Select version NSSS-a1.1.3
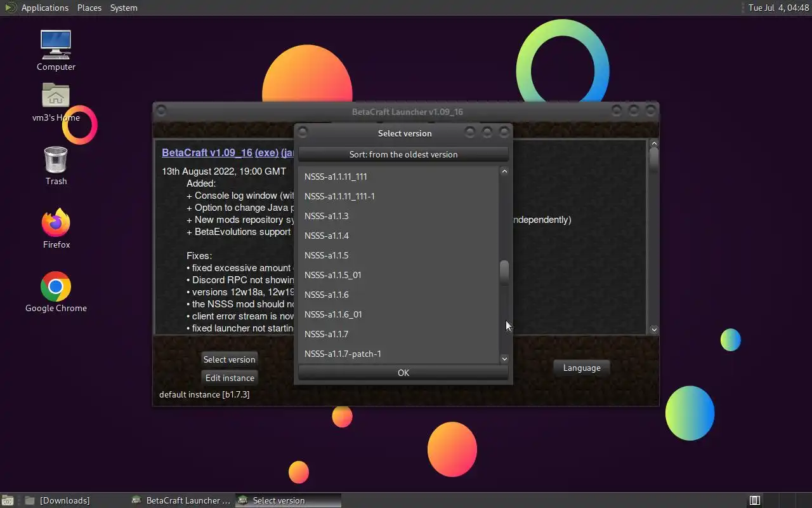The image size is (812, 508). pyautogui.click(x=398, y=216)
